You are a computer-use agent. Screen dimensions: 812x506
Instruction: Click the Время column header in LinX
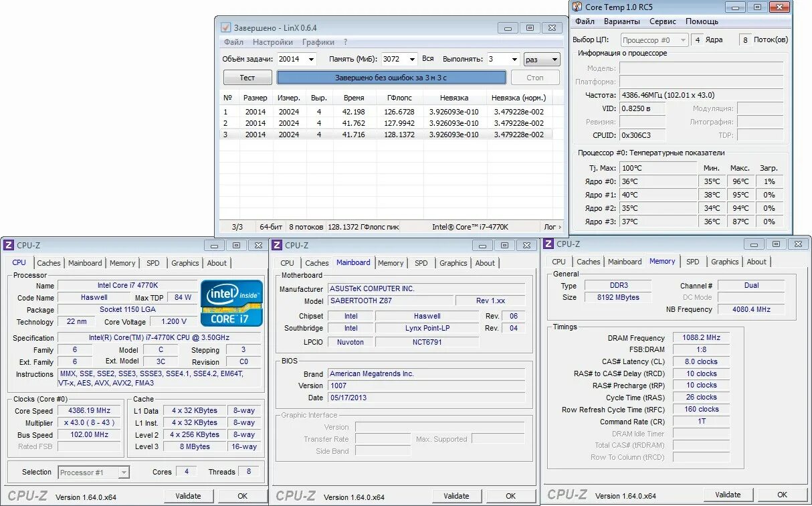(354, 98)
